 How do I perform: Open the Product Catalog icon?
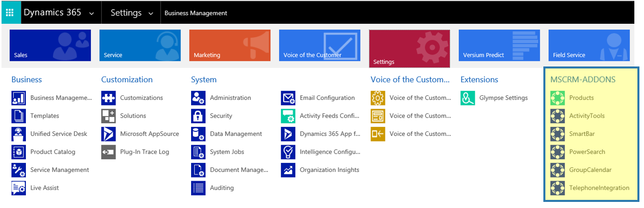click(18, 152)
